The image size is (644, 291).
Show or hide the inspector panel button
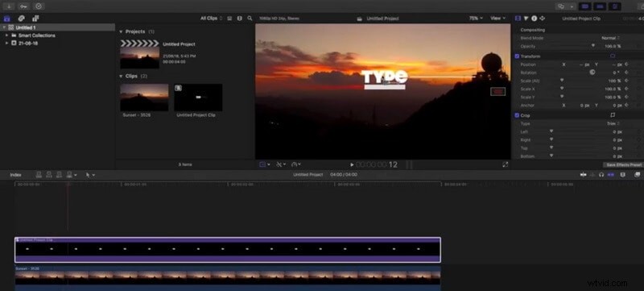[615, 6]
